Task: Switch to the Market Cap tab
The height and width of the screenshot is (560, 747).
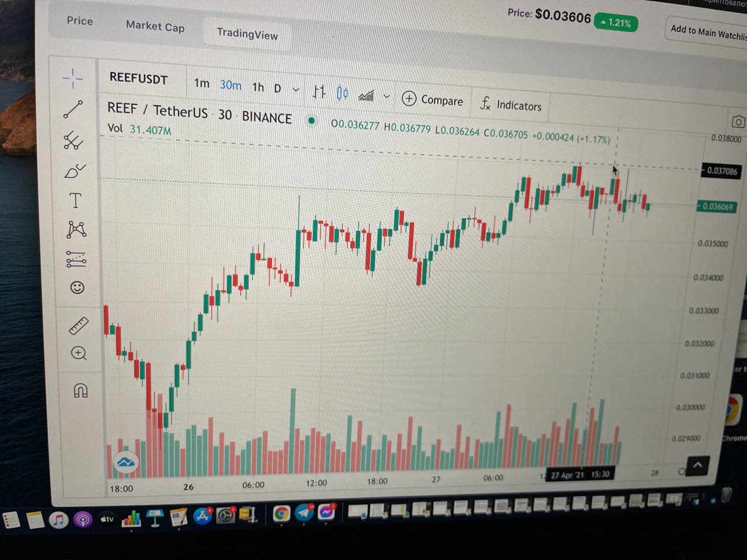Action: [155, 26]
